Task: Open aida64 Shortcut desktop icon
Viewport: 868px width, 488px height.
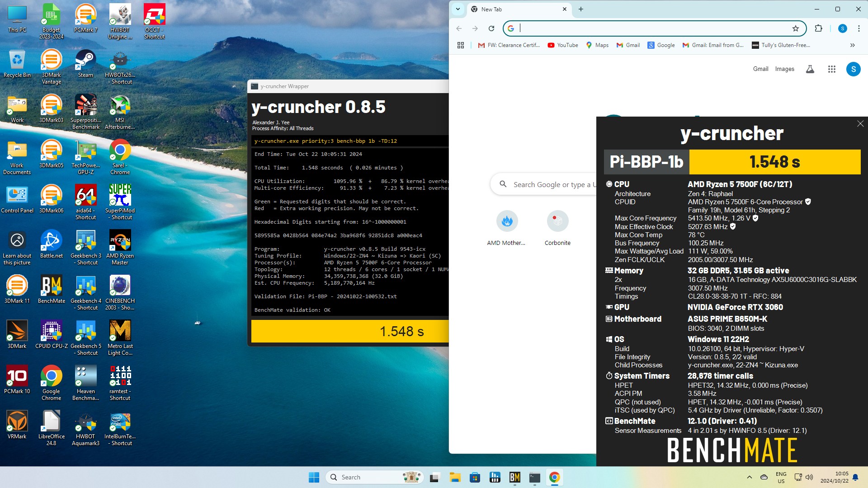Action: tap(85, 202)
